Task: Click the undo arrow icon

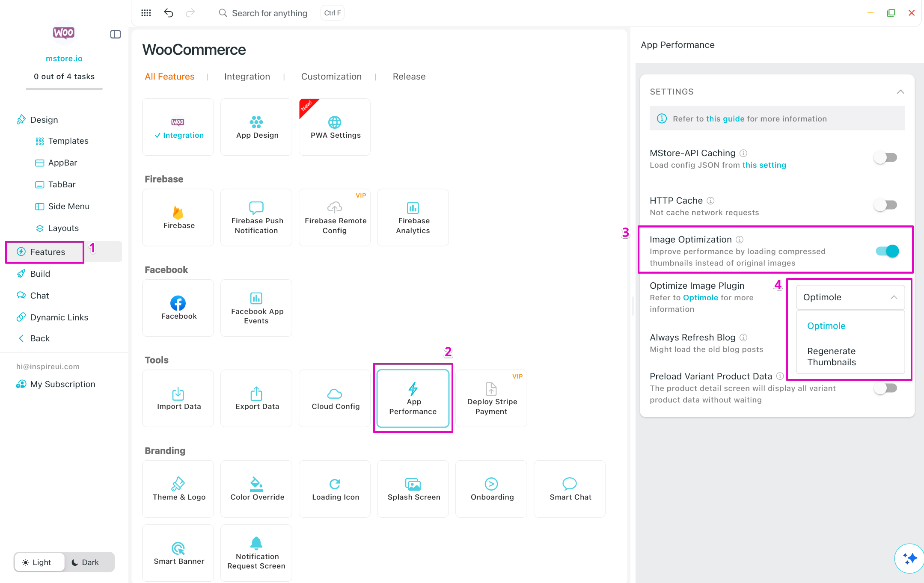Action: (168, 13)
